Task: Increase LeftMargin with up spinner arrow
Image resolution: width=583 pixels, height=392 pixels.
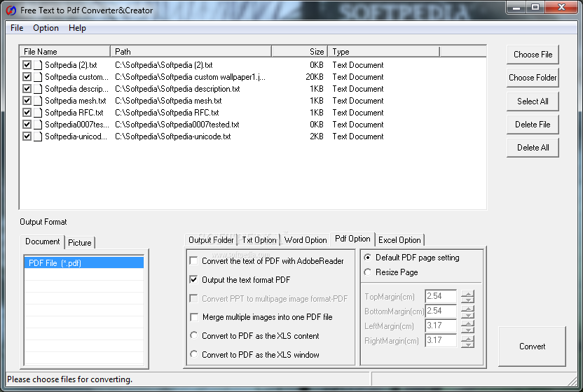Action: [x=468, y=323]
